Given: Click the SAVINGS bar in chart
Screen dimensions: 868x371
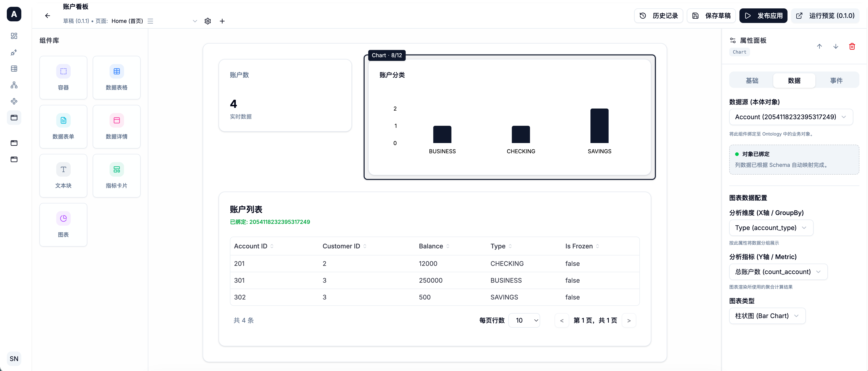Looking at the screenshot, I should pyautogui.click(x=599, y=126).
